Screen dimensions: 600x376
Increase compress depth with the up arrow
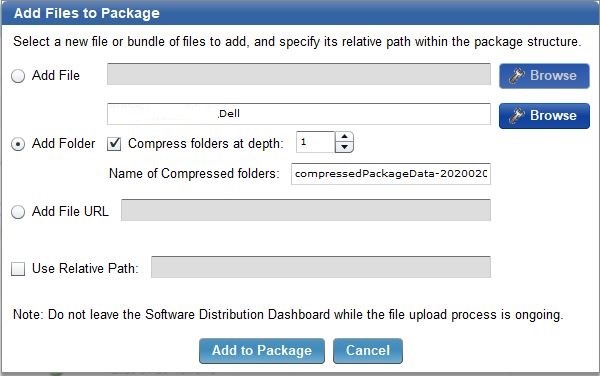(x=344, y=137)
